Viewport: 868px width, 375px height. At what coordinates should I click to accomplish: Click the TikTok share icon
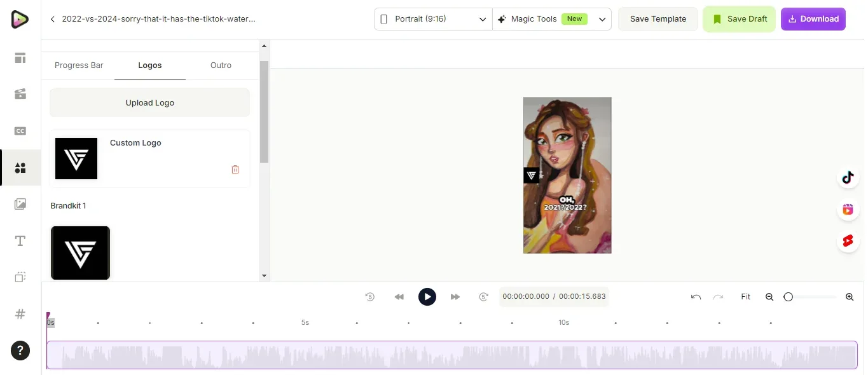pos(848,177)
